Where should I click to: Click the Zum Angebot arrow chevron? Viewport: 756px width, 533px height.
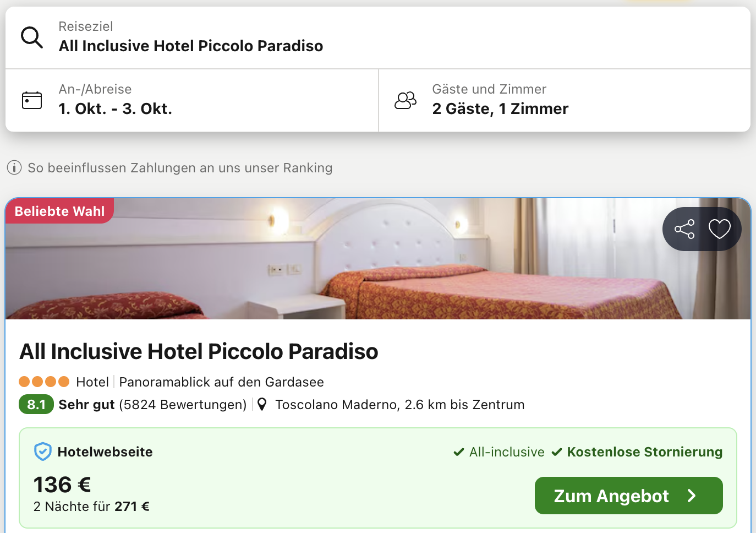point(692,496)
